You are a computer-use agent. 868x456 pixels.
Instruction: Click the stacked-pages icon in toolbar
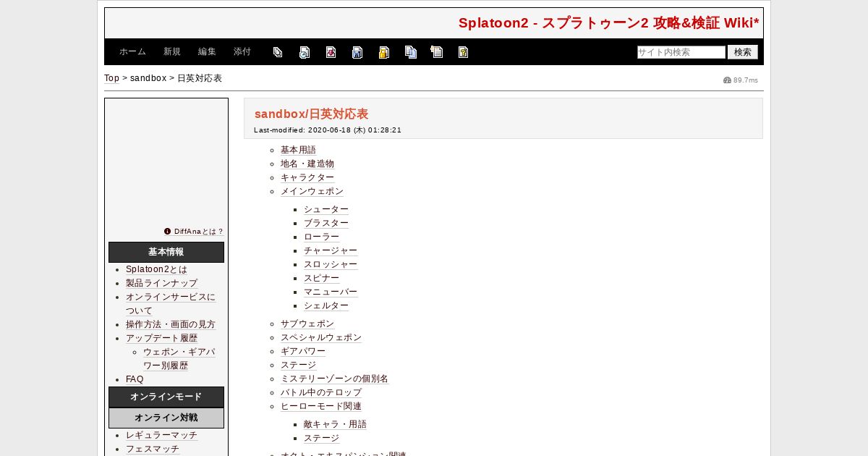278,52
